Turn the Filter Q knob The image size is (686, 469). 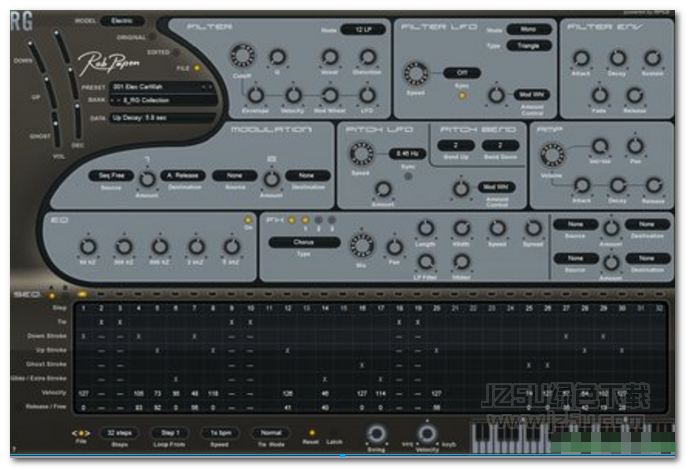point(277,57)
